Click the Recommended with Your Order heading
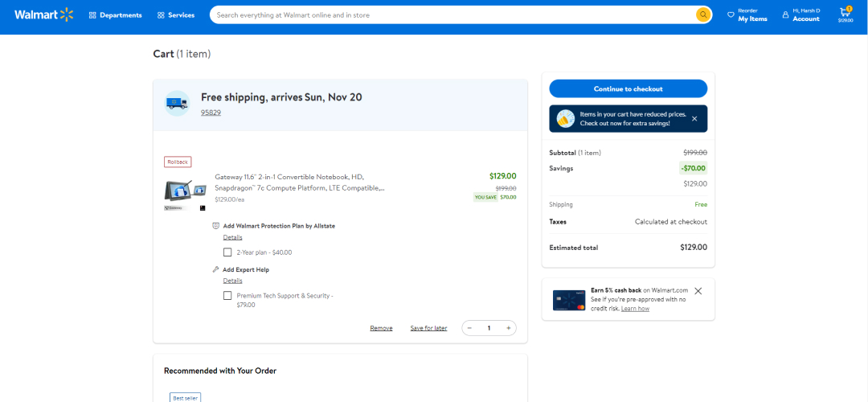The width and height of the screenshot is (868, 402). (220, 371)
